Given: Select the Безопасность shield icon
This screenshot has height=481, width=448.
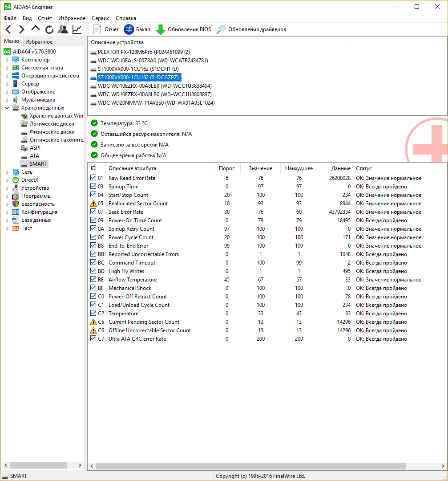Looking at the screenshot, I should pyautogui.click(x=15, y=204).
